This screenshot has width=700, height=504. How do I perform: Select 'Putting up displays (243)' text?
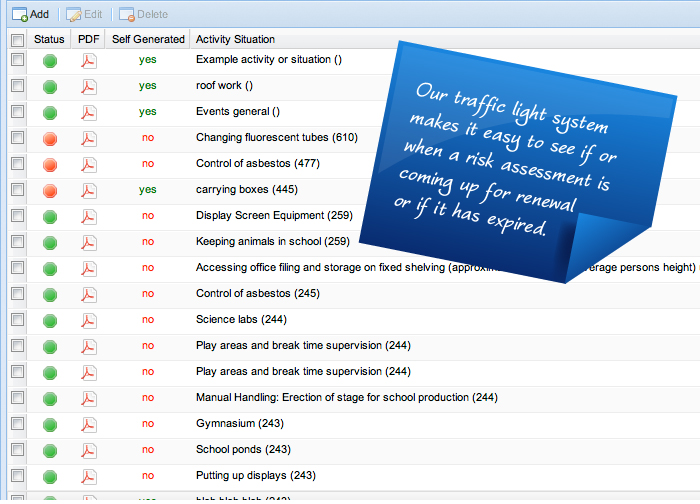click(x=256, y=475)
